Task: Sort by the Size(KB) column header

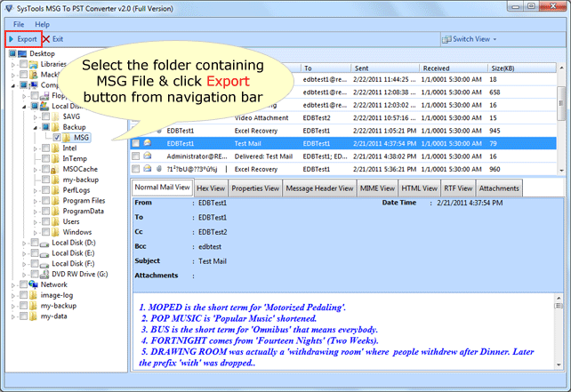Action: click(521, 68)
